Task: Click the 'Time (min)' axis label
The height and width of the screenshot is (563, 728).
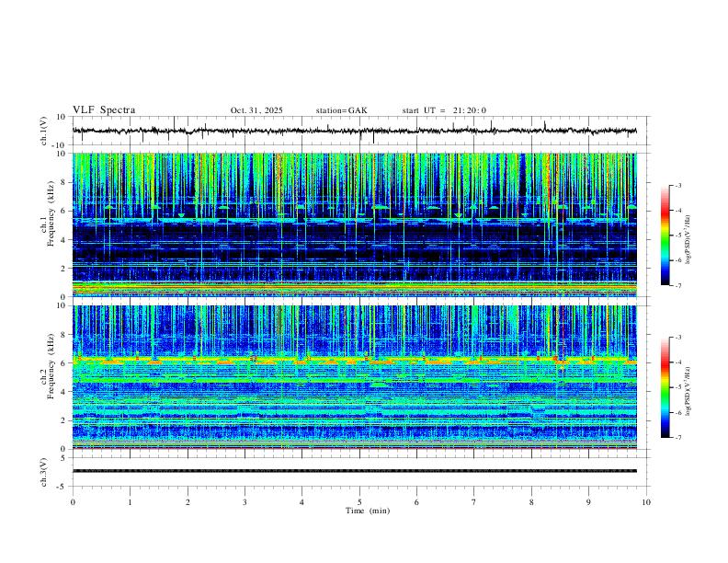Action: tap(368, 511)
